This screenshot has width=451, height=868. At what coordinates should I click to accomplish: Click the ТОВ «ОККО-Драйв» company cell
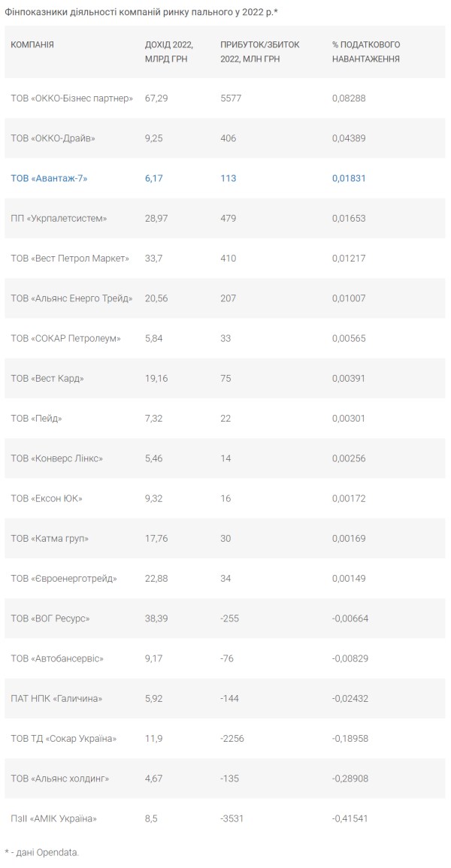[53, 138]
